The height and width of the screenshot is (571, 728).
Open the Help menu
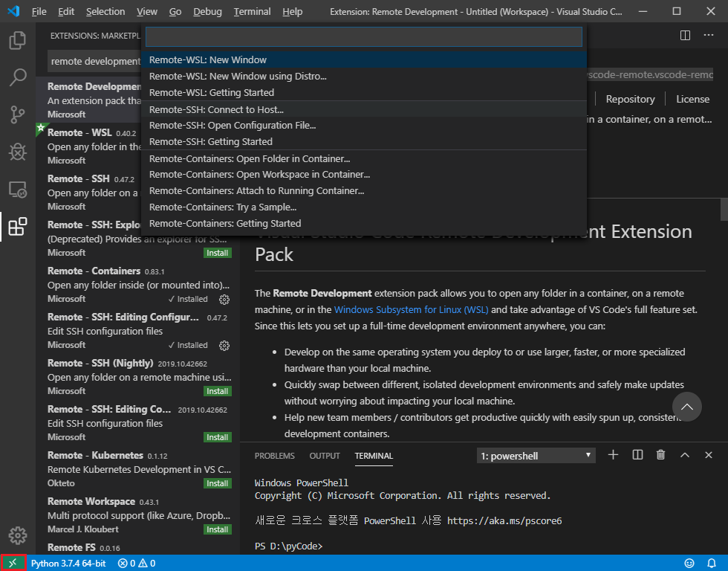293,12
